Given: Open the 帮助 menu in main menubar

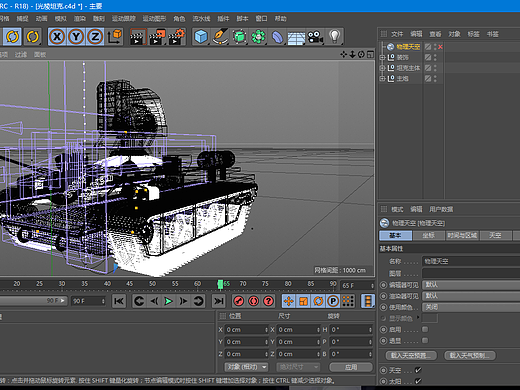Looking at the screenshot, I should (x=281, y=19).
